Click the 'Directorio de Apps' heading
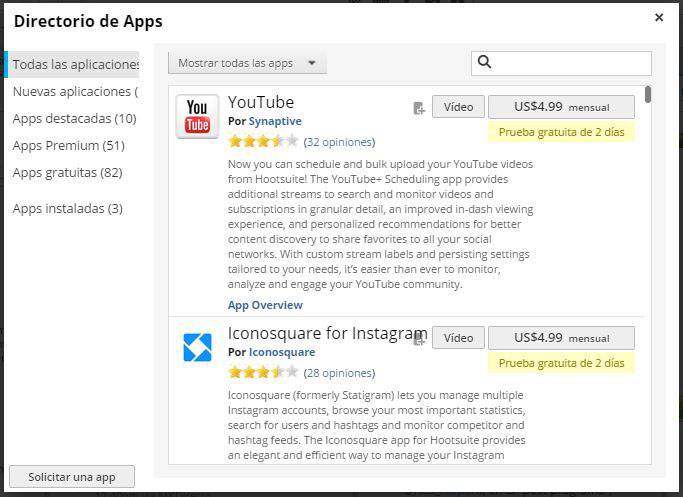 tap(88, 21)
